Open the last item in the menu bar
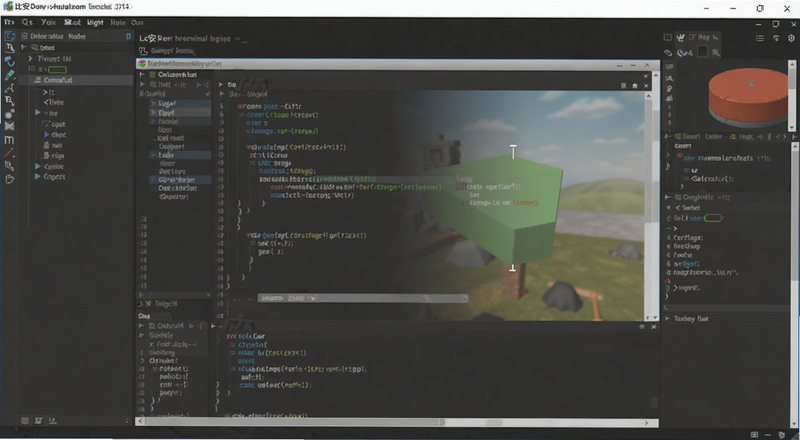Screen dimensions: 800x440 pyautogui.click(x=137, y=22)
